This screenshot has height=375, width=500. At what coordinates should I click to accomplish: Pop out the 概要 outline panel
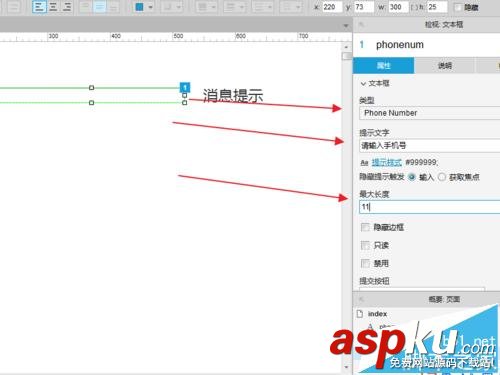361,299
